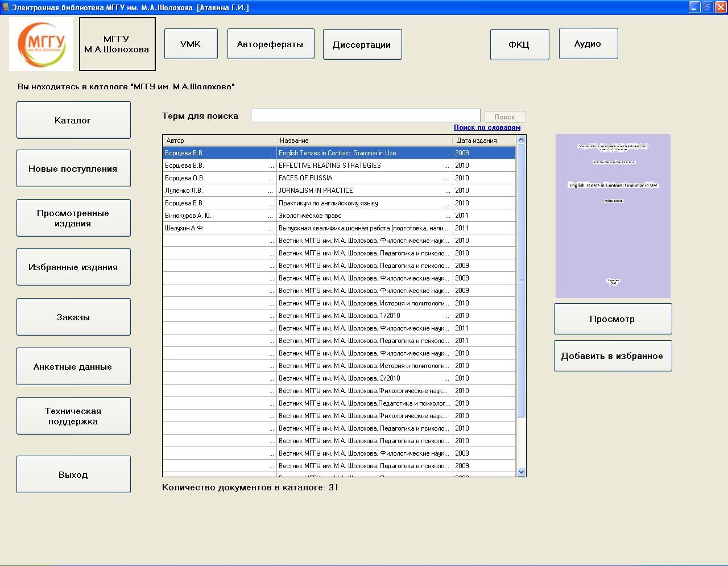
Task: Sort by the Дата издания column header
Action: (484, 141)
